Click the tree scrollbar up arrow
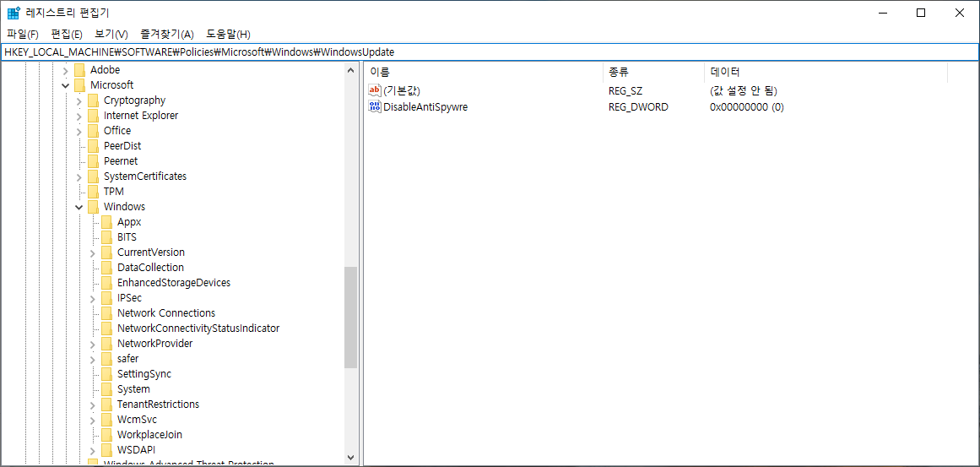This screenshot has height=467, width=980. 350,70
